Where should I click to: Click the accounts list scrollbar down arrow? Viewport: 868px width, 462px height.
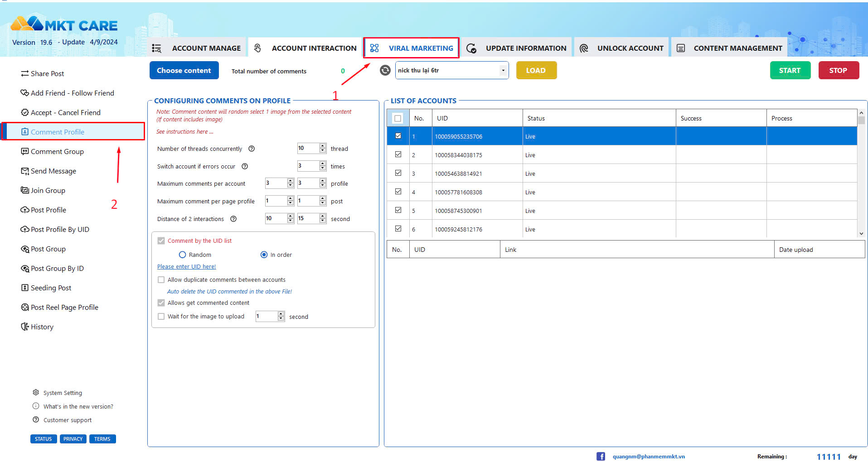tap(861, 234)
